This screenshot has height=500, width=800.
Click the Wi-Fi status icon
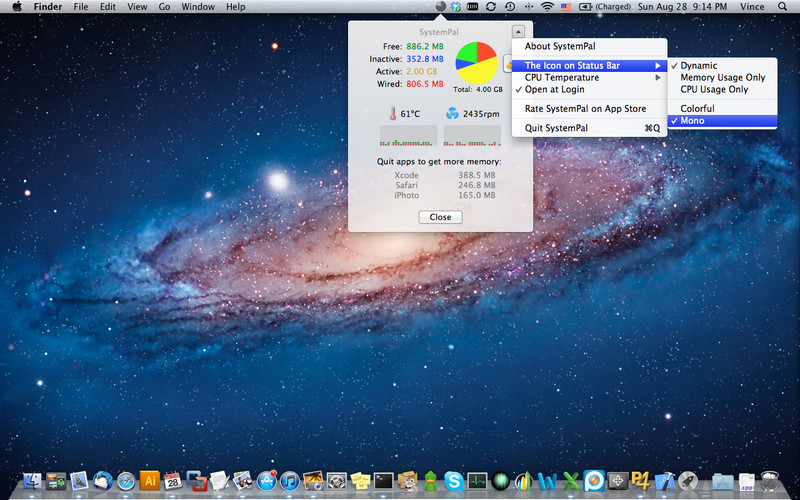pyautogui.click(x=547, y=7)
